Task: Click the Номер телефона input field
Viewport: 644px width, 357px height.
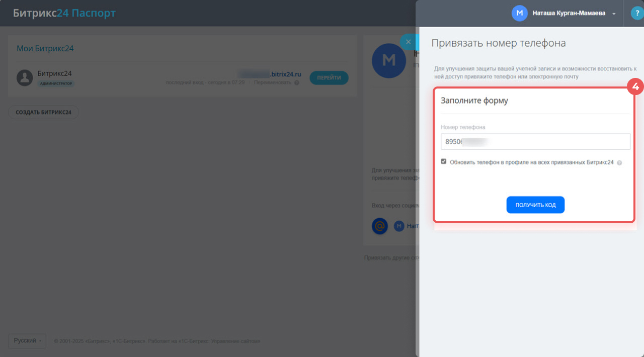Action: 535,142
